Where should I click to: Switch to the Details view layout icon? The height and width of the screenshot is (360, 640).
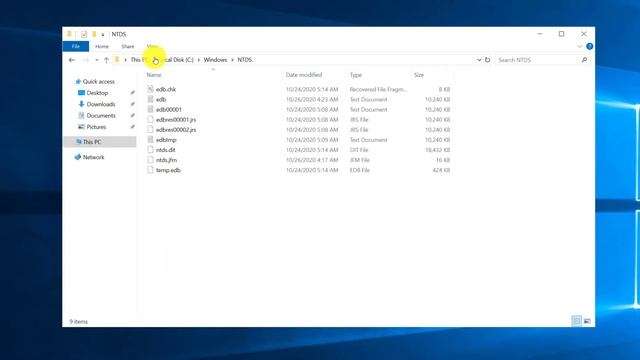576,321
